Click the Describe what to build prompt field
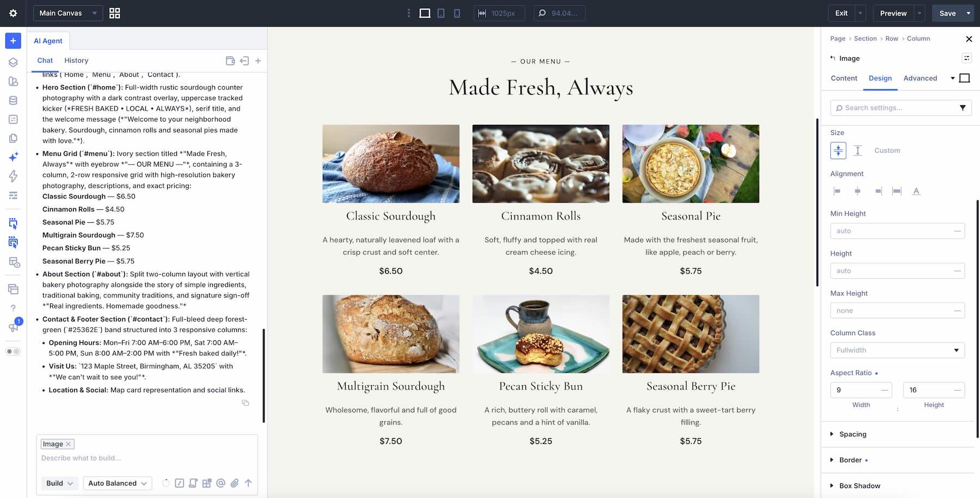 tap(147, 458)
